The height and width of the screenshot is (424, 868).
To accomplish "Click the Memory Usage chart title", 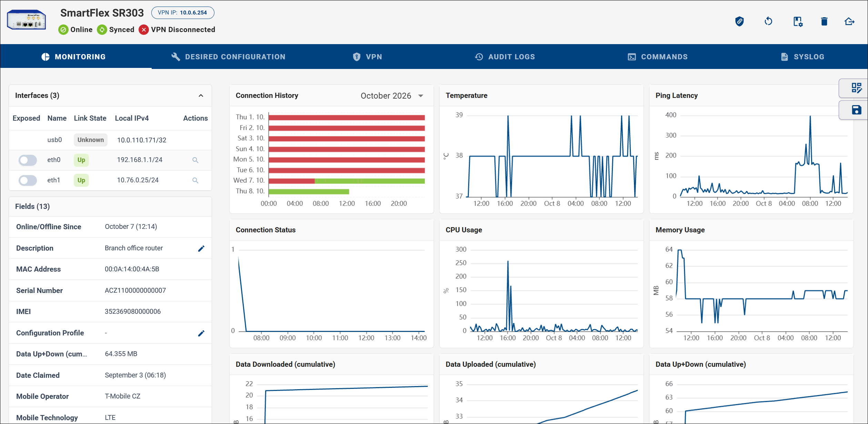I will [680, 230].
